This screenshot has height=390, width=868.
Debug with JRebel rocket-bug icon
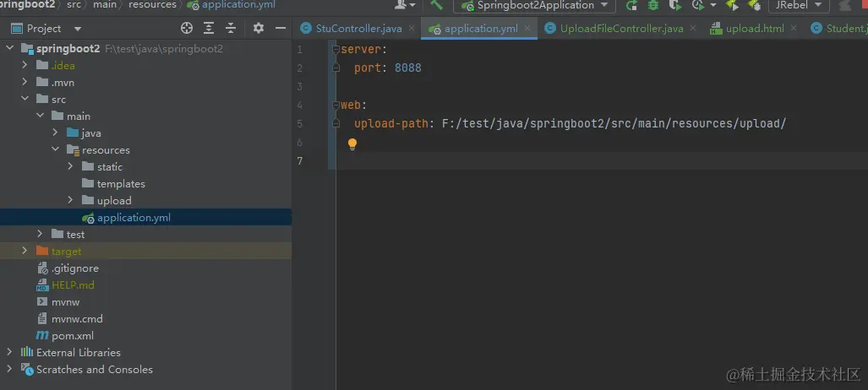click(x=754, y=6)
